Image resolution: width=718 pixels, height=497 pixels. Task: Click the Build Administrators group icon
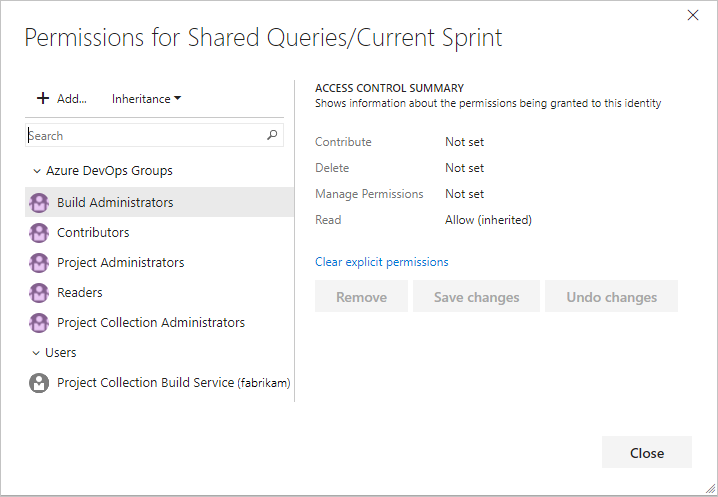click(x=39, y=203)
